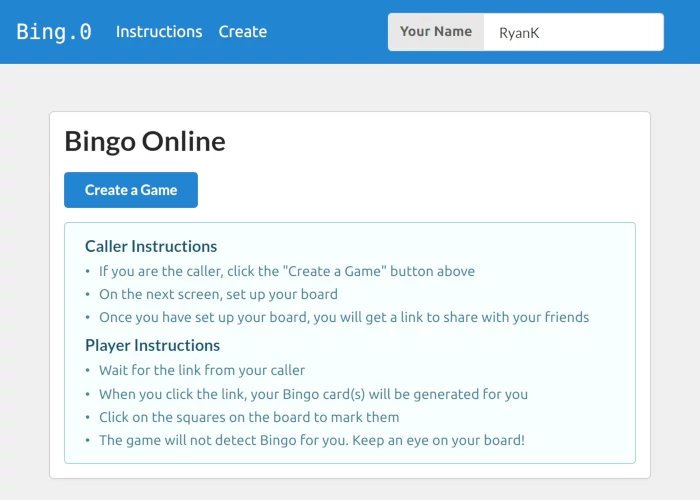Open the Create menu item
This screenshot has height=500, width=700.
(243, 32)
